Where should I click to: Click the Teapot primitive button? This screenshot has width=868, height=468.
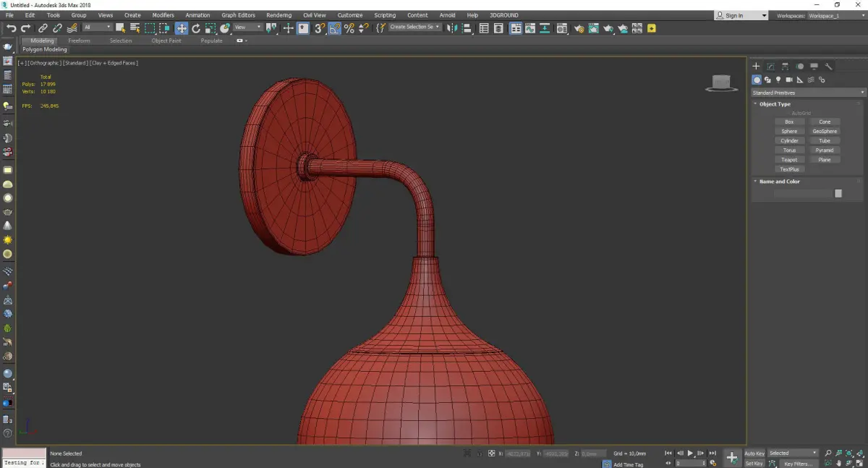click(x=789, y=160)
